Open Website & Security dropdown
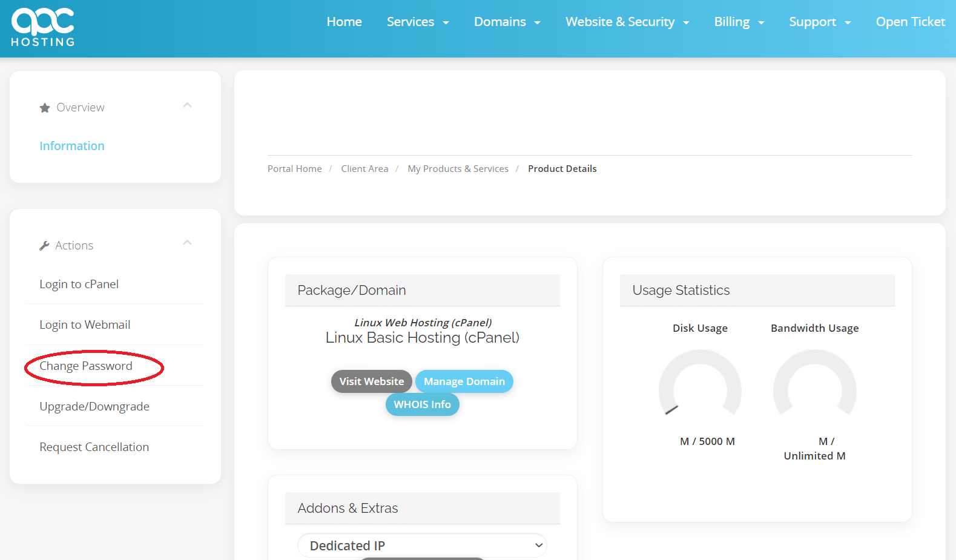The height and width of the screenshot is (560, 956). tap(627, 22)
